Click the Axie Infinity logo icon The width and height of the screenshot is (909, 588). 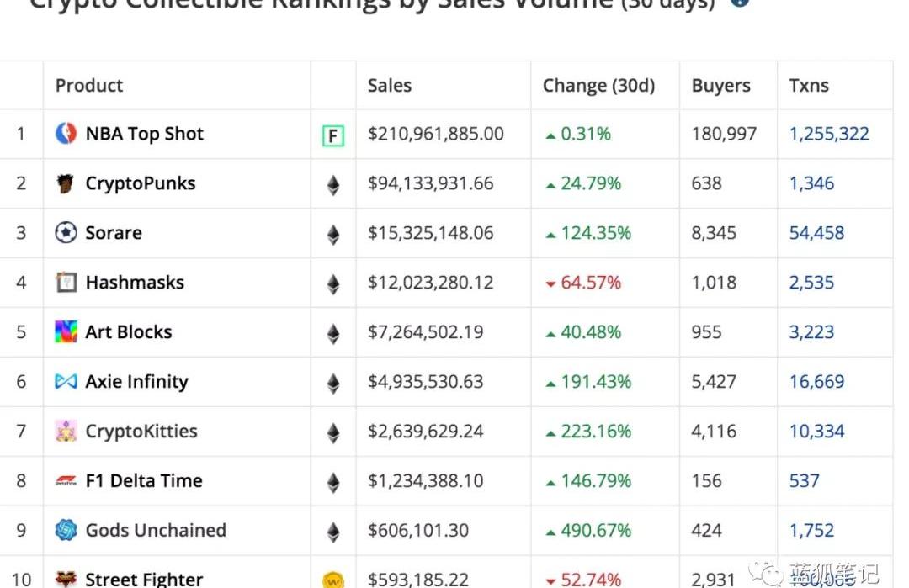click(x=66, y=382)
